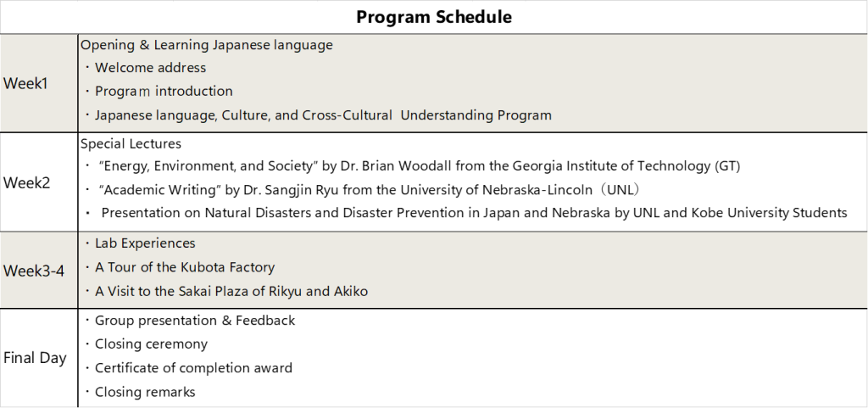Click the blacked-out row below Week3-4

[x=434, y=356]
